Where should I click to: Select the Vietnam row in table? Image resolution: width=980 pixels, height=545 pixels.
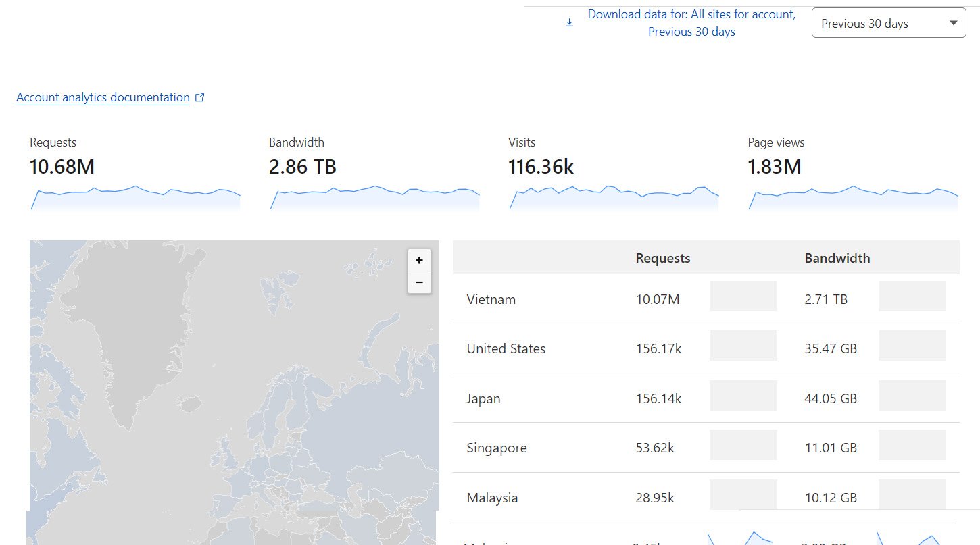(491, 299)
